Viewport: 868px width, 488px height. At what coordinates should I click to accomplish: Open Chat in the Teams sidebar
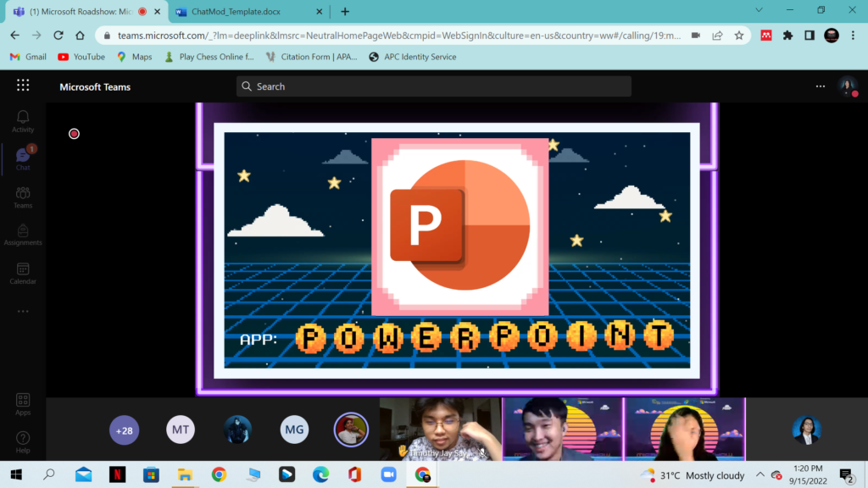[x=23, y=158]
